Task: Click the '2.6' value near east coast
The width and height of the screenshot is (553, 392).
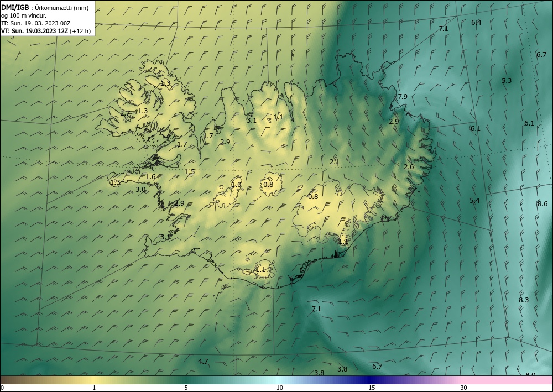Action: (409, 167)
